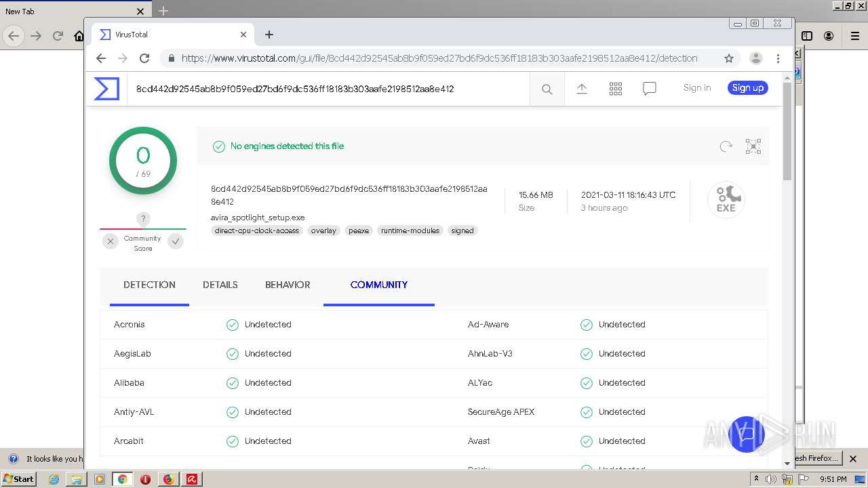Click the taskbar volume speaker icon
The width and height of the screenshot is (868, 488).
pyautogui.click(x=771, y=479)
